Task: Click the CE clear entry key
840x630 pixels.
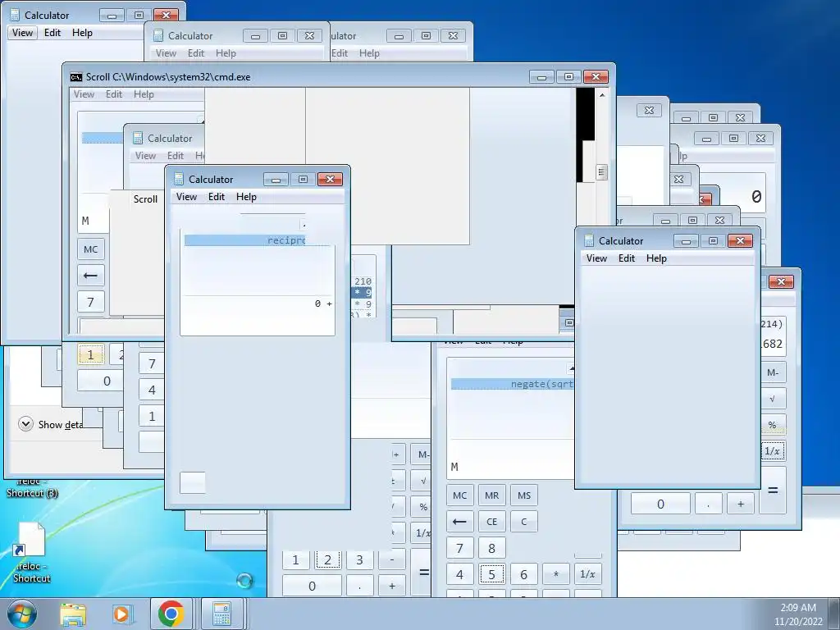Action: pyautogui.click(x=492, y=522)
